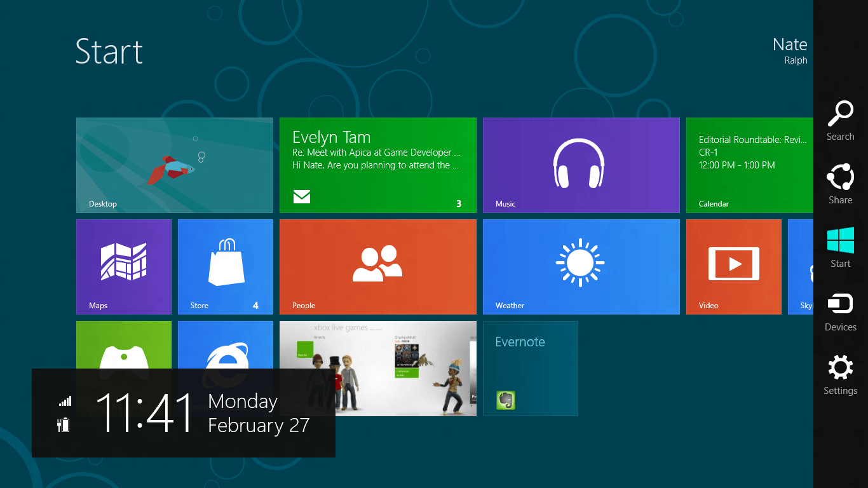Viewport: 868px width, 488px height.
Task: Open the Xbox games tile
Action: click(377, 369)
